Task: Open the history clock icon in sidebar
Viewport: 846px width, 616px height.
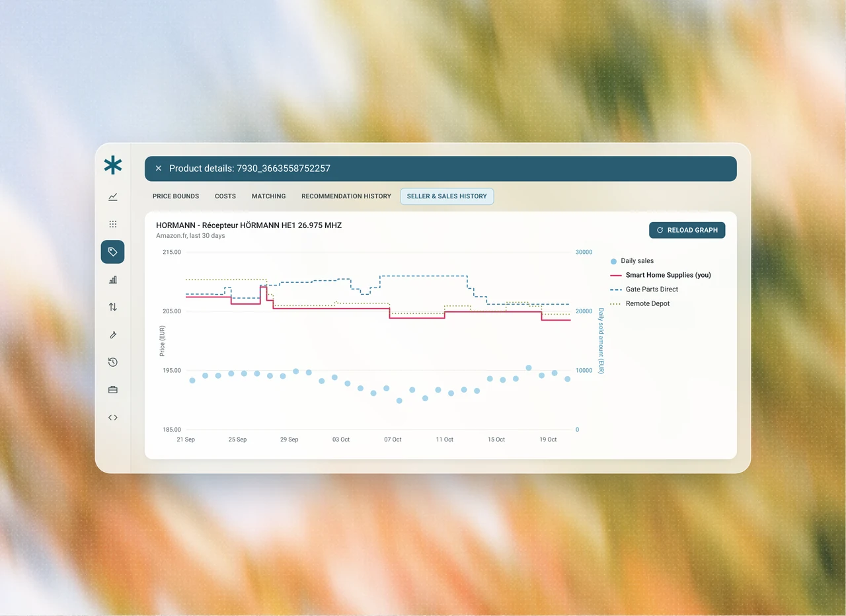Action: coord(113,362)
